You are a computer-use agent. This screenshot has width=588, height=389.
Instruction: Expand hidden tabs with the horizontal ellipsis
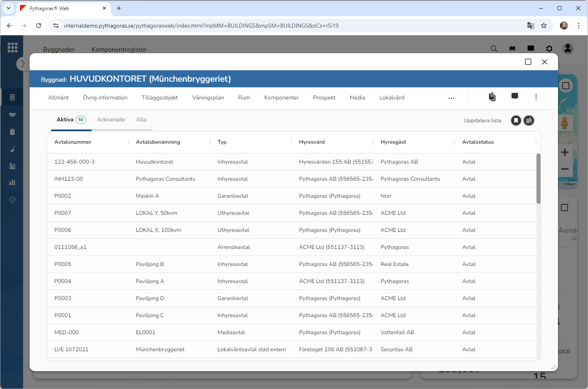point(451,98)
